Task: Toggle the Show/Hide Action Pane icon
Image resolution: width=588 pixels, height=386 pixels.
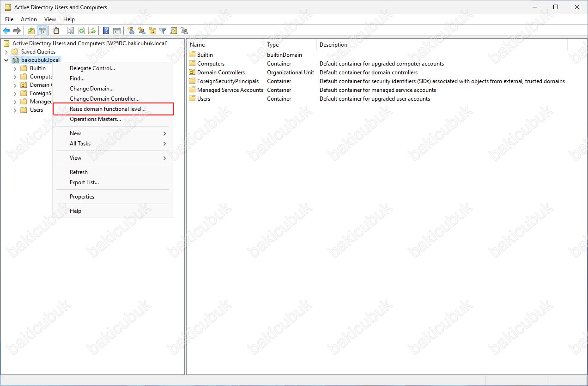Action: 117,31
